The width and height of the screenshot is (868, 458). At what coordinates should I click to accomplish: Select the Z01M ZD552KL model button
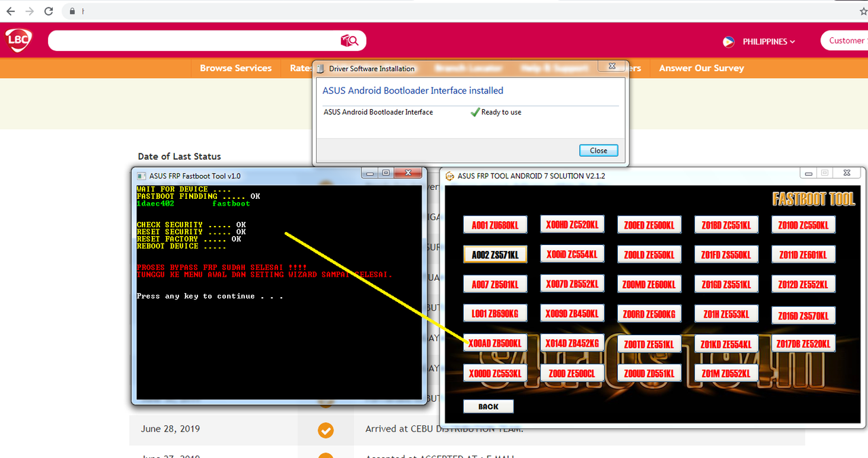point(726,373)
